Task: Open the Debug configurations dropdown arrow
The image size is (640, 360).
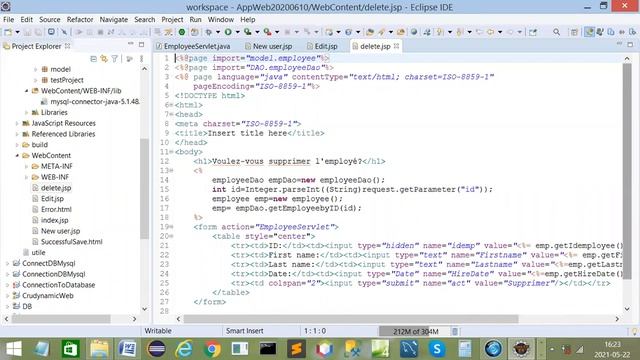Action: coord(218,32)
